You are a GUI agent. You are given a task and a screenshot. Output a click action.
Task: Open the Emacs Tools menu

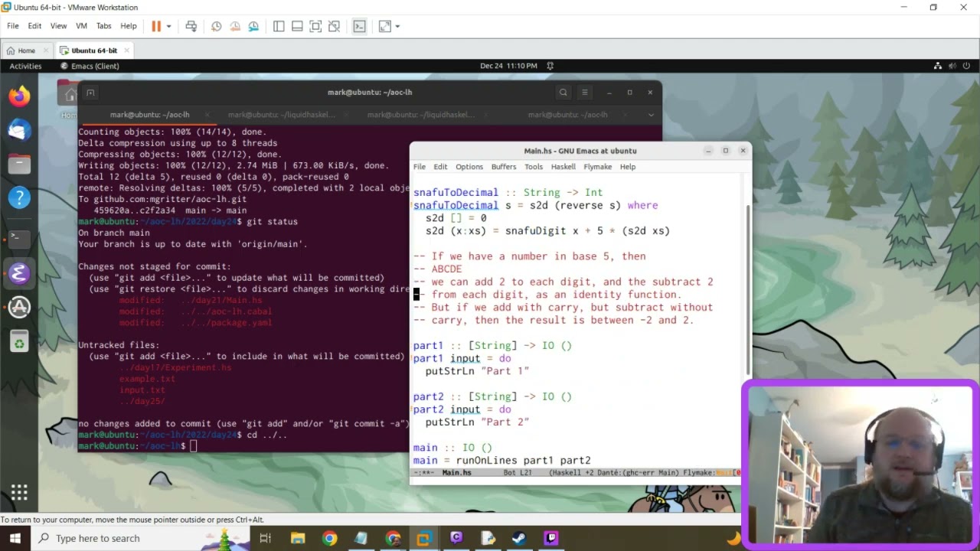(x=534, y=167)
